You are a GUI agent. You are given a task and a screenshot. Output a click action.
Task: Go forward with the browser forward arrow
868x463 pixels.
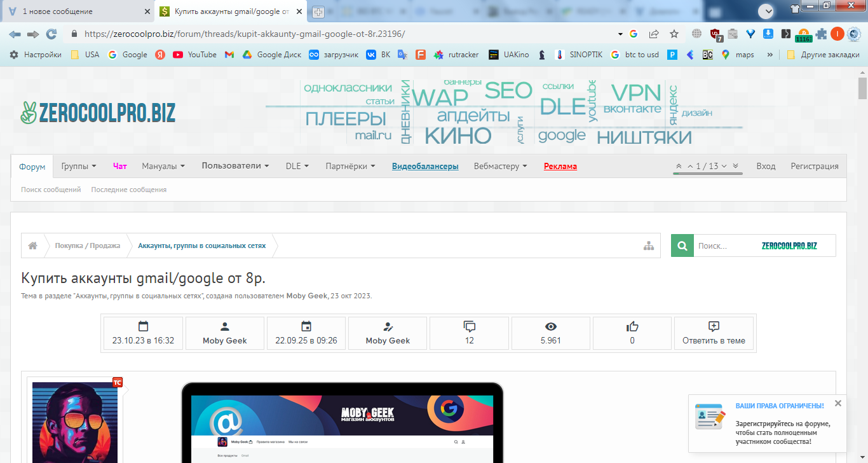pos(33,34)
